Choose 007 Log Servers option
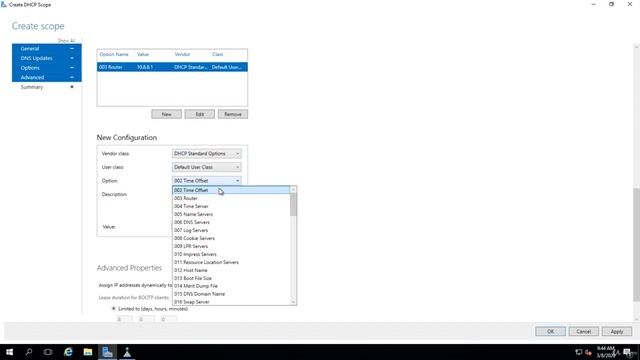Image resolution: width=640 pixels, height=360 pixels. point(231,230)
